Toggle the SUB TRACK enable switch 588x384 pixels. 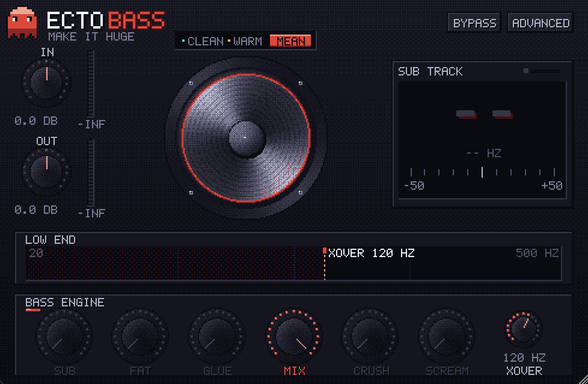tap(542, 71)
